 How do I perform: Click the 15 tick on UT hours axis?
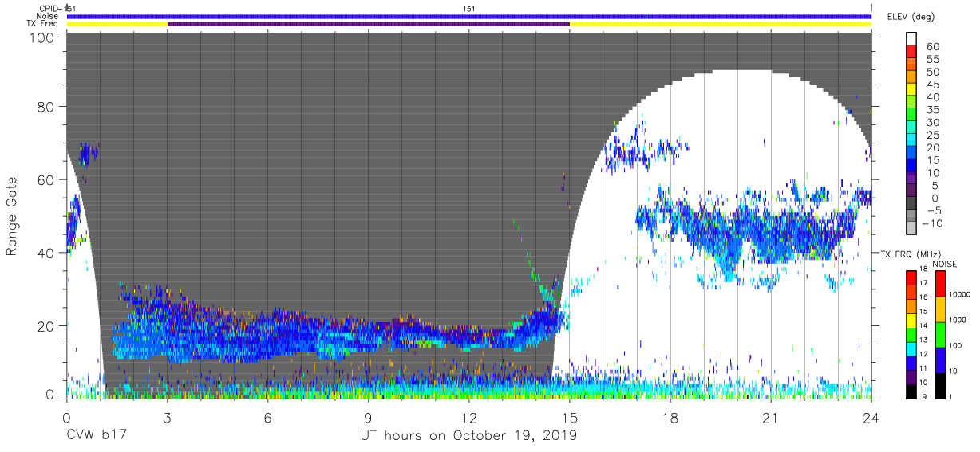pos(570,418)
